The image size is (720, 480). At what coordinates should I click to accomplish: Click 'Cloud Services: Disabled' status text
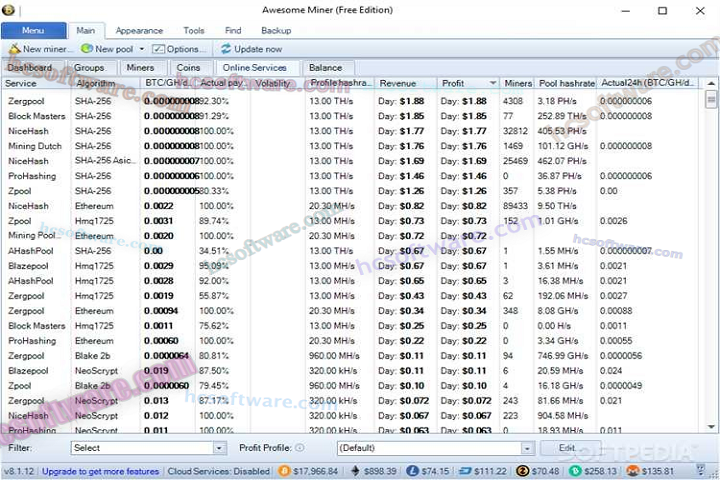click(x=219, y=471)
